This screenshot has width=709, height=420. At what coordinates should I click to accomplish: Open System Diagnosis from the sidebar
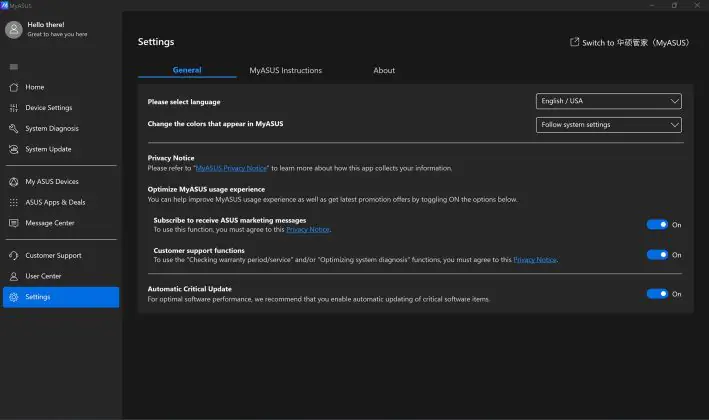(52, 128)
